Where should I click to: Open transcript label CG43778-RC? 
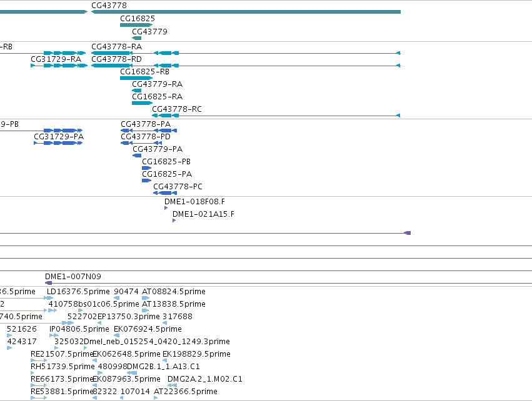[x=177, y=109]
